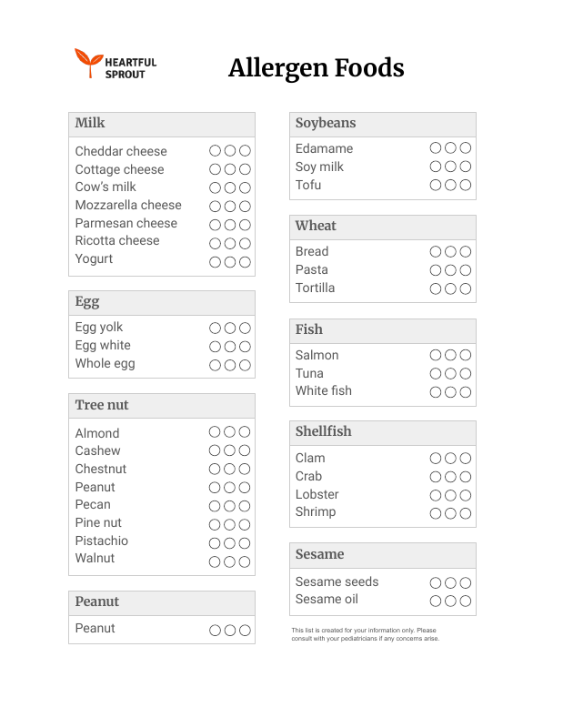The height and width of the screenshot is (728, 563).
Task: Mark first circle for Cheddar cheese
Action: (x=215, y=151)
